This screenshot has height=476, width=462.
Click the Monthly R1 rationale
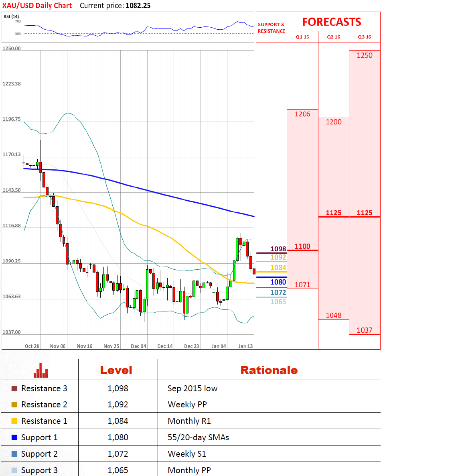coord(189,421)
